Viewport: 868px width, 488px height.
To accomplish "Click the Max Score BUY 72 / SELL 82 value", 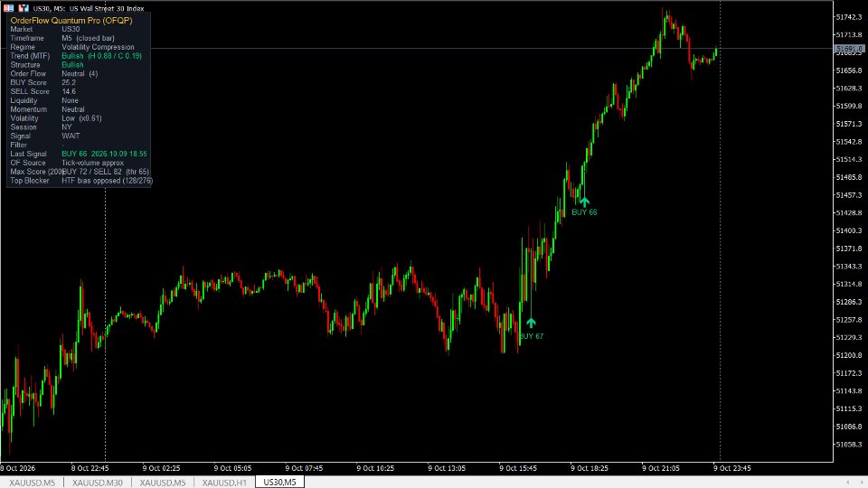I will coord(105,172).
